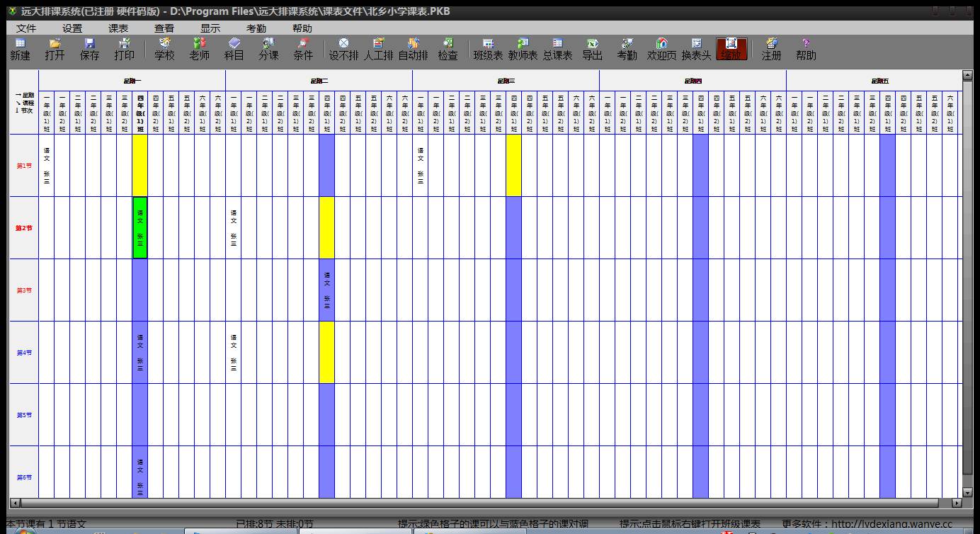
Task: Click the horizontal scrollbar right arrow
Action: [957, 503]
